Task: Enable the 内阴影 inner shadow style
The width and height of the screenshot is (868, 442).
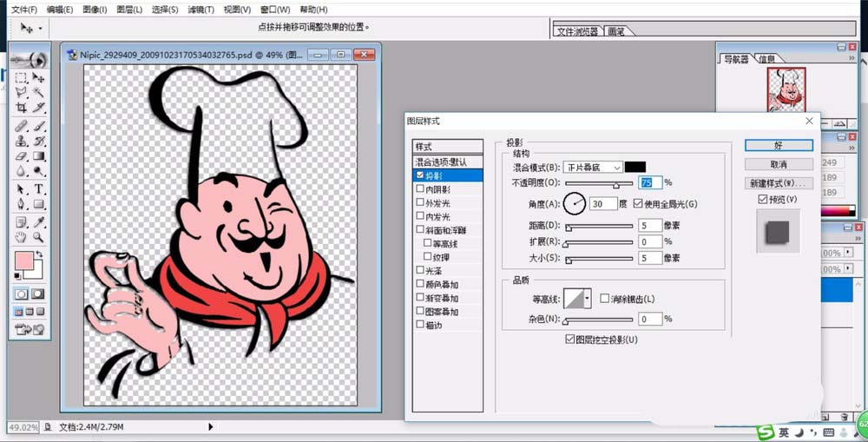Action: pos(420,189)
